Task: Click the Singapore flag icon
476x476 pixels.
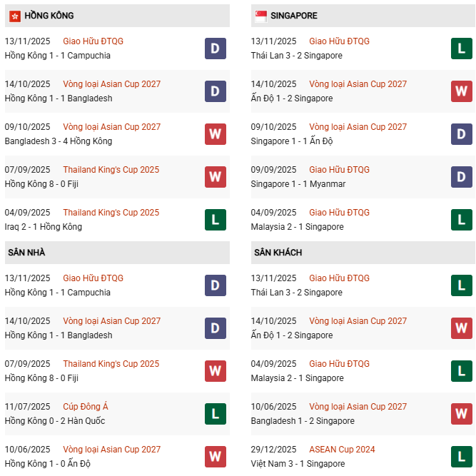Action: [x=260, y=16]
